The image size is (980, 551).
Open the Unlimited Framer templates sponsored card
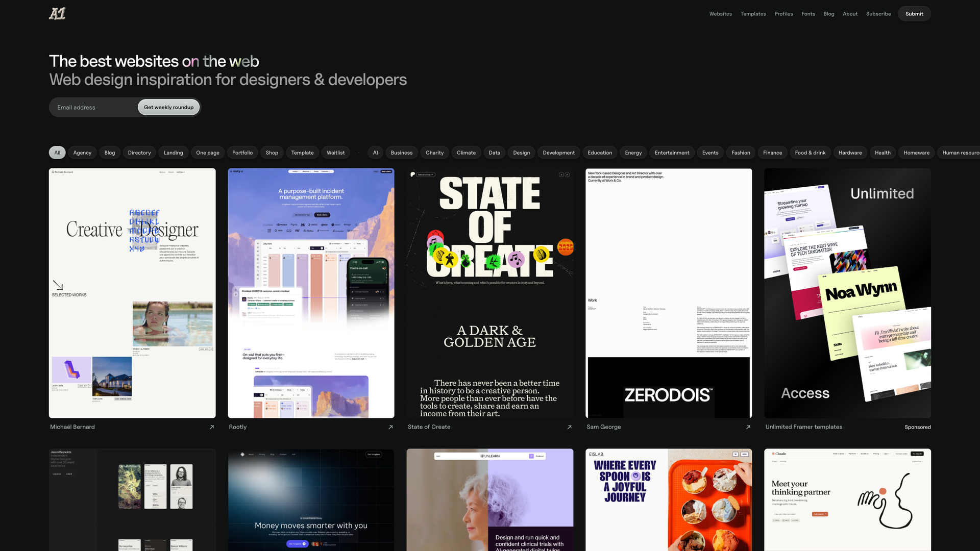click(x=847, y=292)
